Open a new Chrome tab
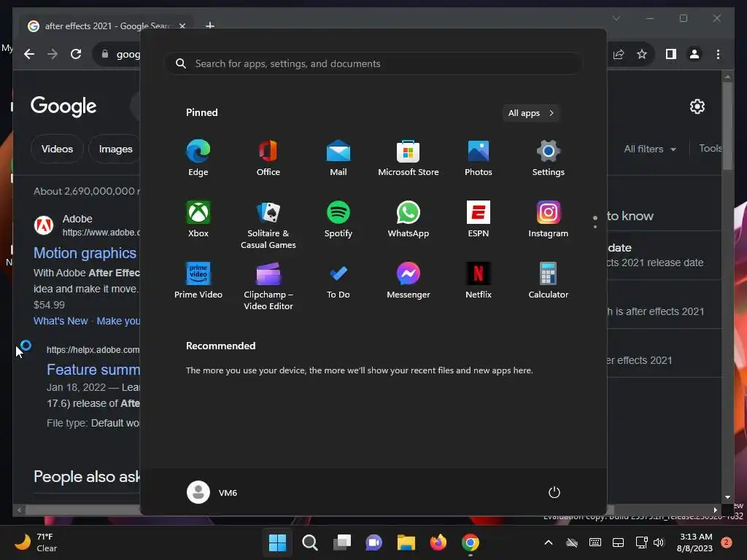The image size is (747, 560). pos(209,26)
